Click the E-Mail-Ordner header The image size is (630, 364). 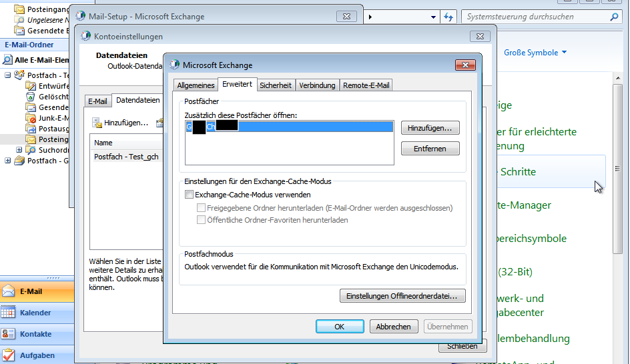coord(29,45)
